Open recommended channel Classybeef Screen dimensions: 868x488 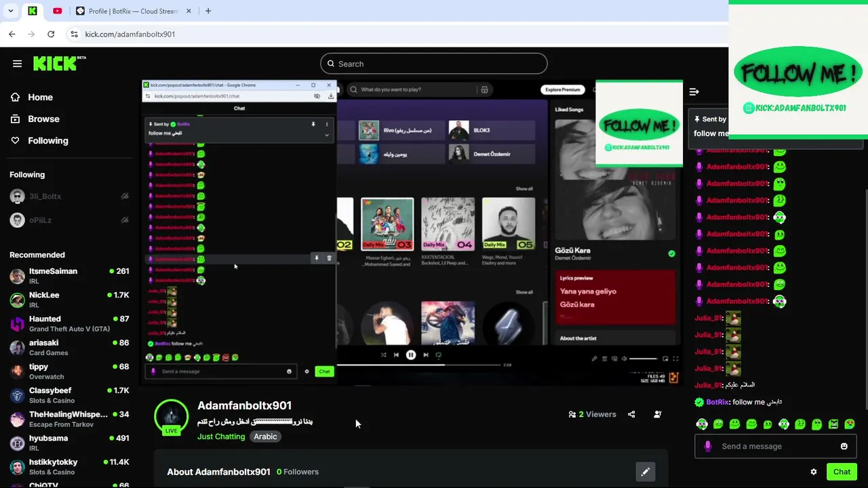pos(69,395)
